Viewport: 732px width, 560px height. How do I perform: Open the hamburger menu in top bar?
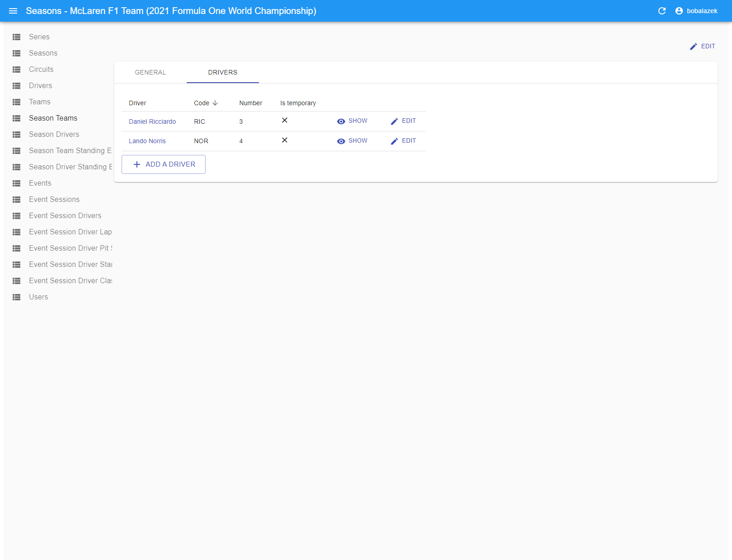click(13, 11)
